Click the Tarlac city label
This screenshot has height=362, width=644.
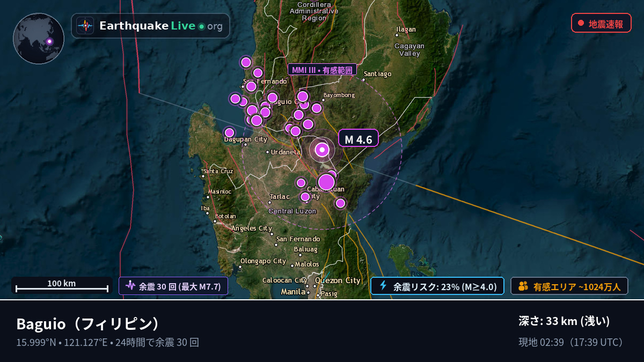pyautogui.click(x=280, y=197)
